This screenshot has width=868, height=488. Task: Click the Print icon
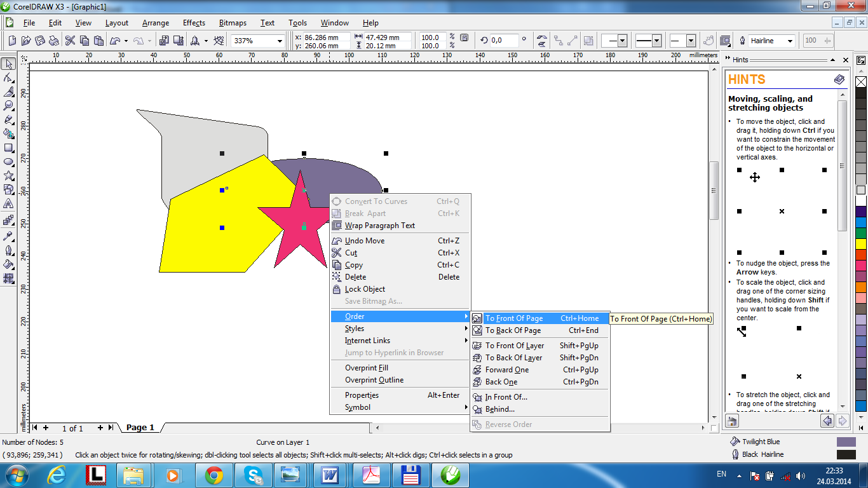pyautogui.click(x=54, y=41)
